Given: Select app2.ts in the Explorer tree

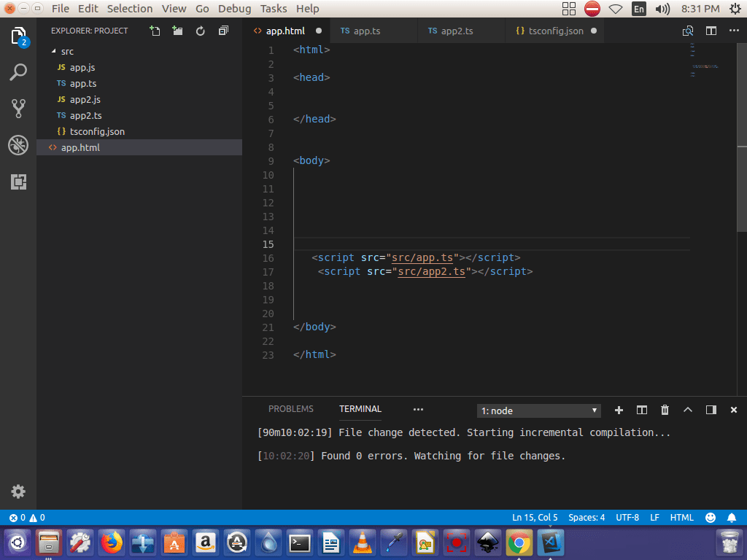Looking at the screenshot, I should pos(85,115).
